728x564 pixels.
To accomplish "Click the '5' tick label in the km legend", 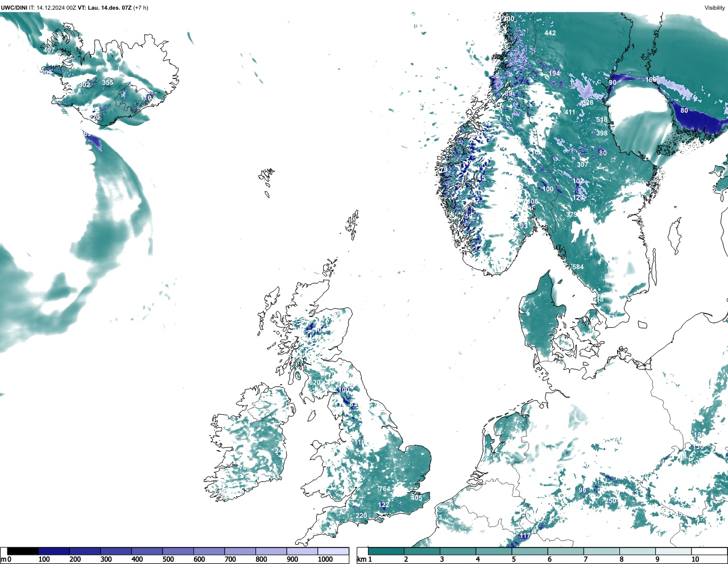I will pyautogui.click(x=514, y=559).
